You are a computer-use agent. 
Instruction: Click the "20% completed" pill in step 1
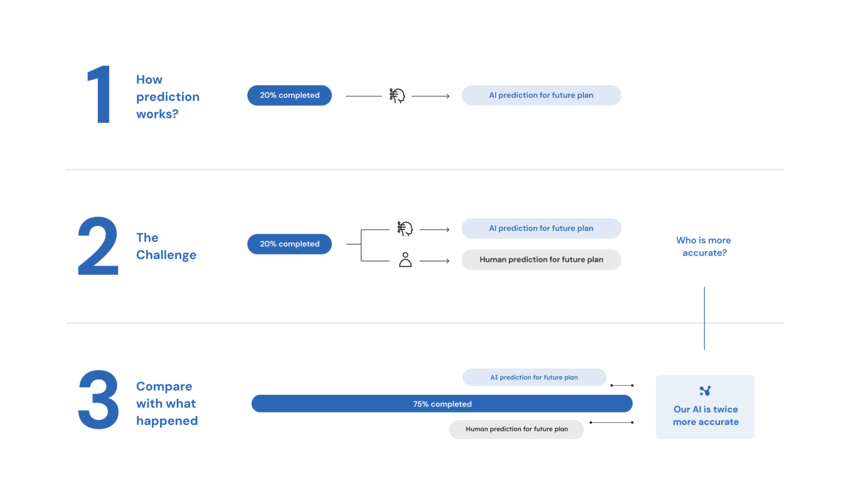pyautogui.click(x=289, y=95)
